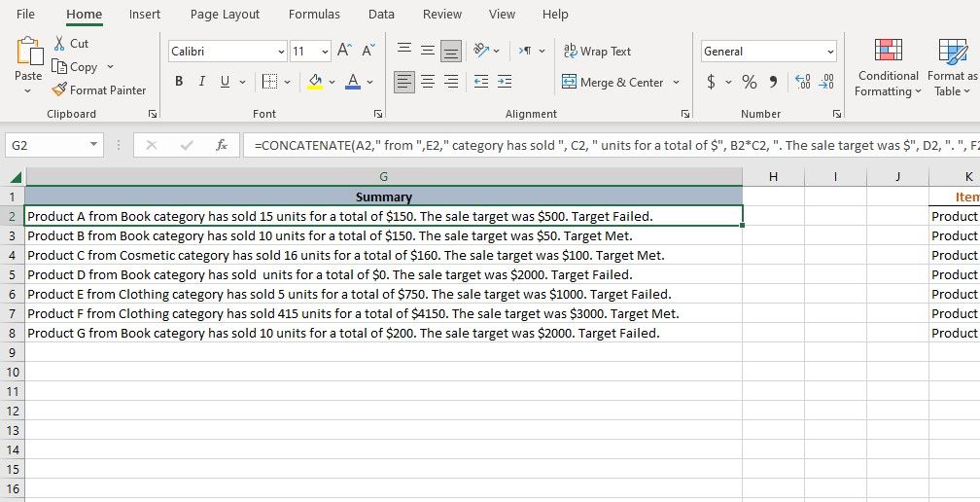This screenshot has height=502, width=980.
Task: Select row 5 header
Action: click(13, 274)
